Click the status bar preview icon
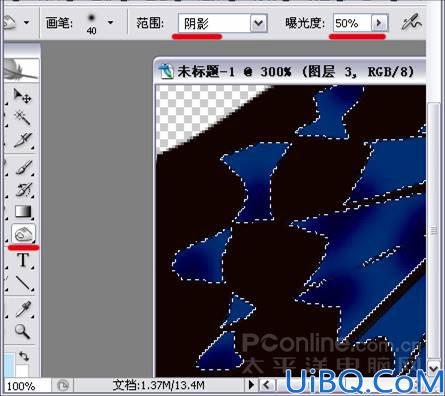 pyautogui.click(x=62, y=386)
